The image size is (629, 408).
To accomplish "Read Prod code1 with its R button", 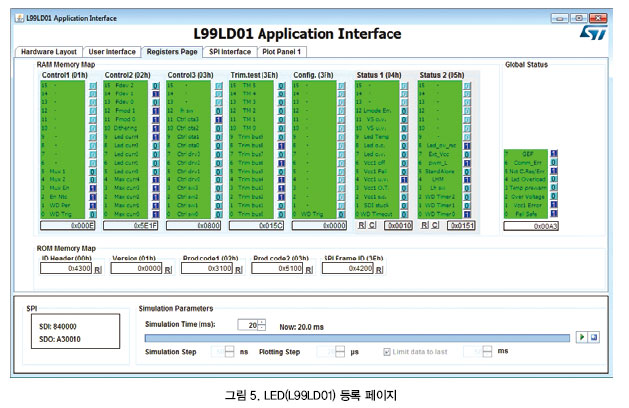I will (239, 270).
